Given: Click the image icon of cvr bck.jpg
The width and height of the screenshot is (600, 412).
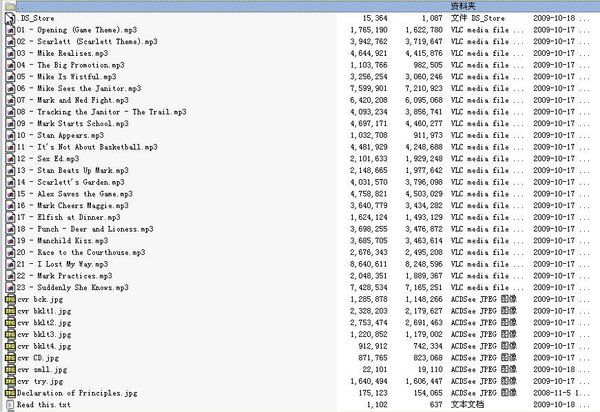Looking at the screenshot, I should [x=10, y=299].
